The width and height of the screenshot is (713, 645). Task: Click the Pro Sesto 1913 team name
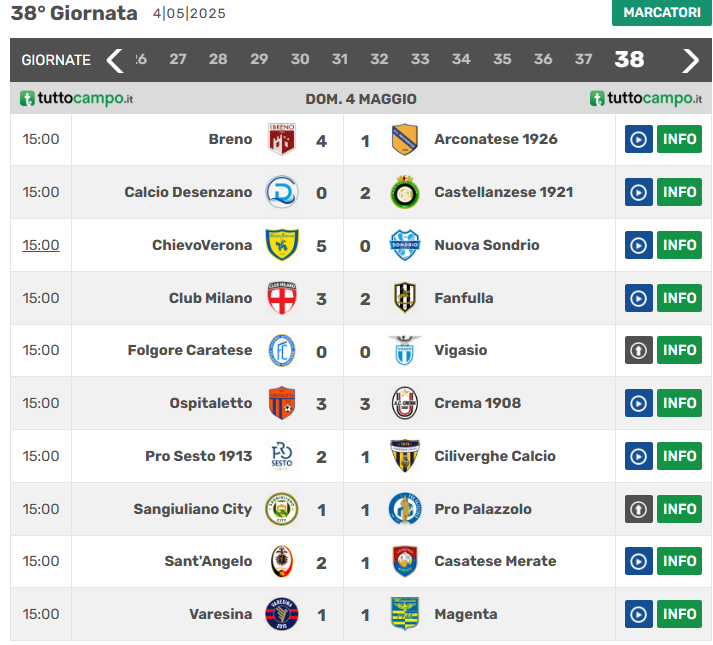pos(198,456)
